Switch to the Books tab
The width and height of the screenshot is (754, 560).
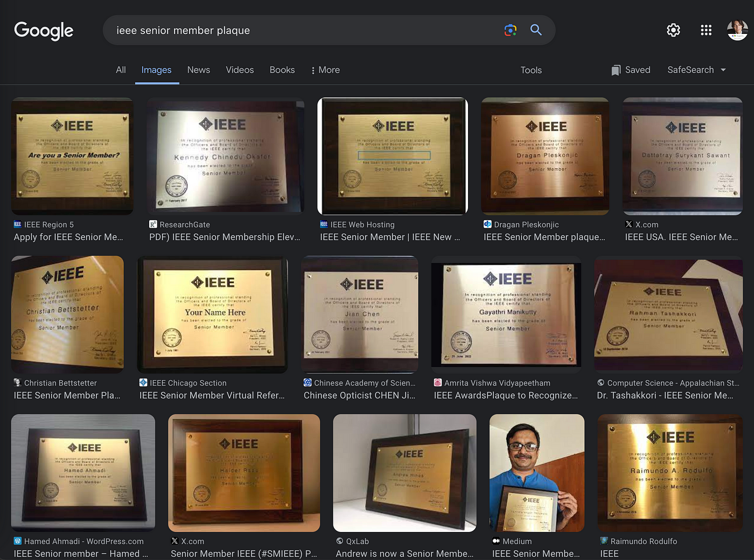coord(282,70)
